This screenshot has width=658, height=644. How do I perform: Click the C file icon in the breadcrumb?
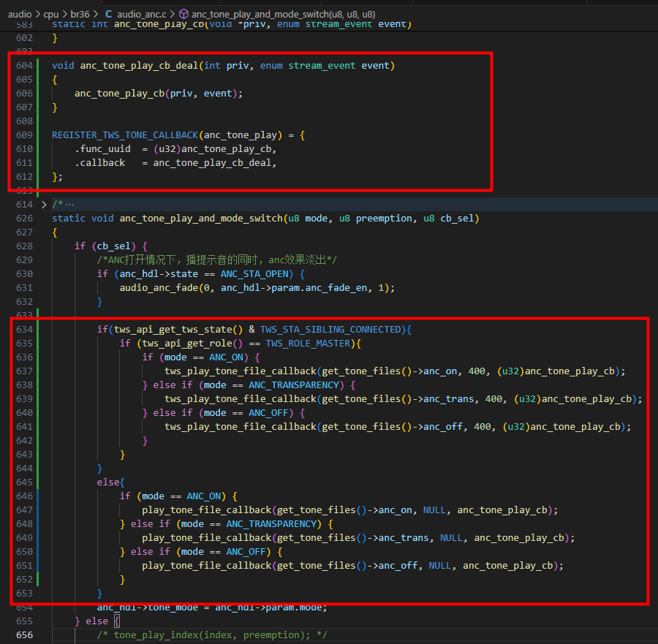pyautogui.click(x=108, y=14)
